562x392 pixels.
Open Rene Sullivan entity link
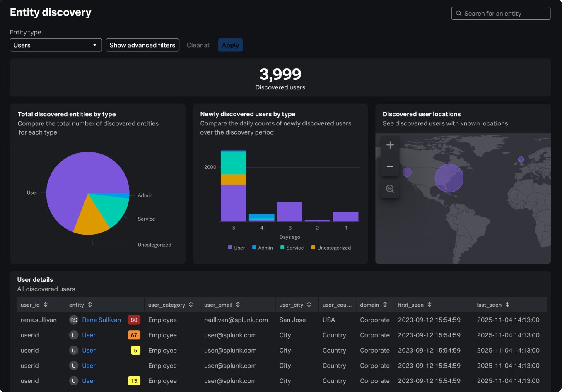click(x=101, y=320)
